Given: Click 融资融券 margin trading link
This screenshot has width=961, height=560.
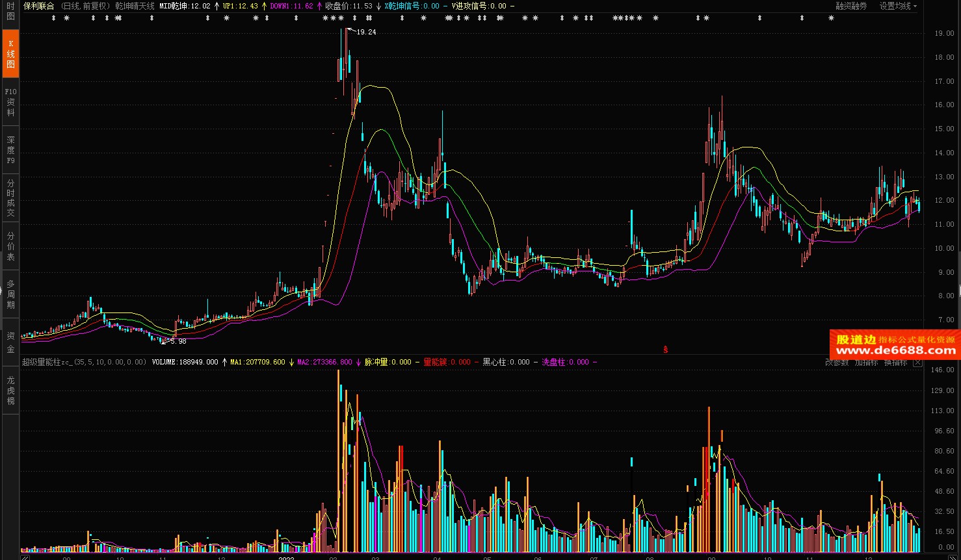Looking at the screenshot, I should click(x=851, y=6).
